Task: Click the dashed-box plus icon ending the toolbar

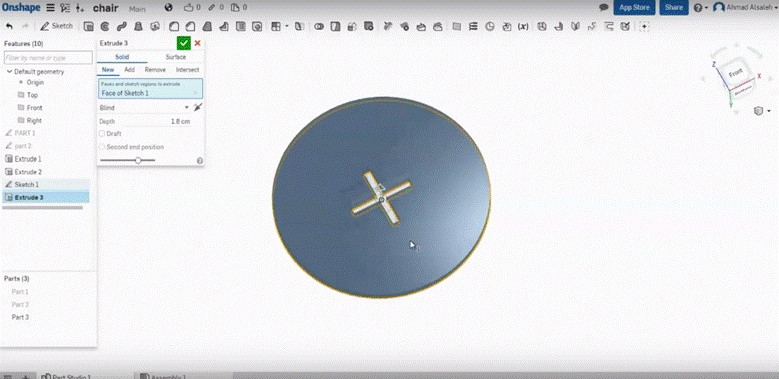Action: point(644,26)
